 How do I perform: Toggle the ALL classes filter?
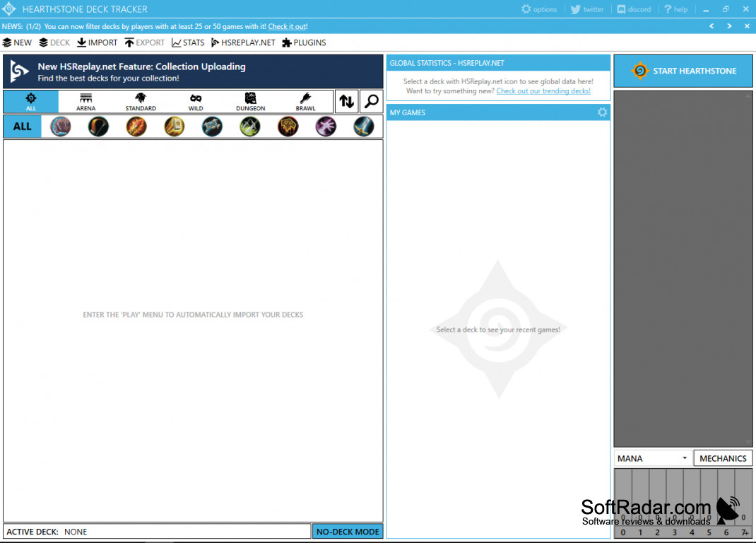pos(23,127)
